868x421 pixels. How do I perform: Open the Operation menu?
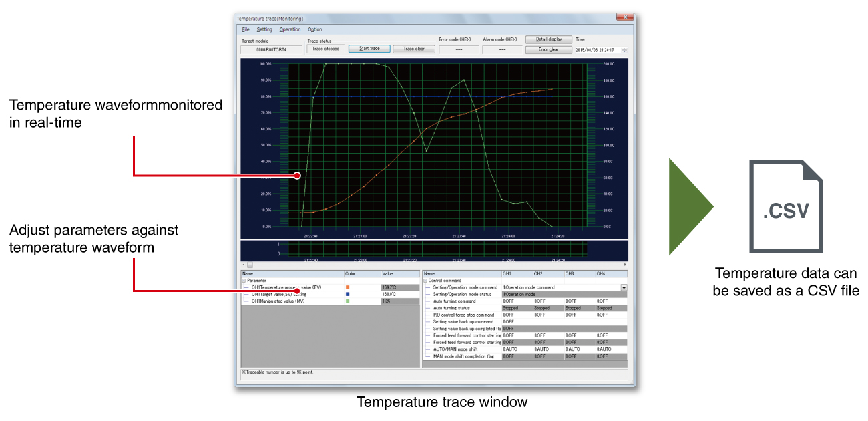coord(290,29)
